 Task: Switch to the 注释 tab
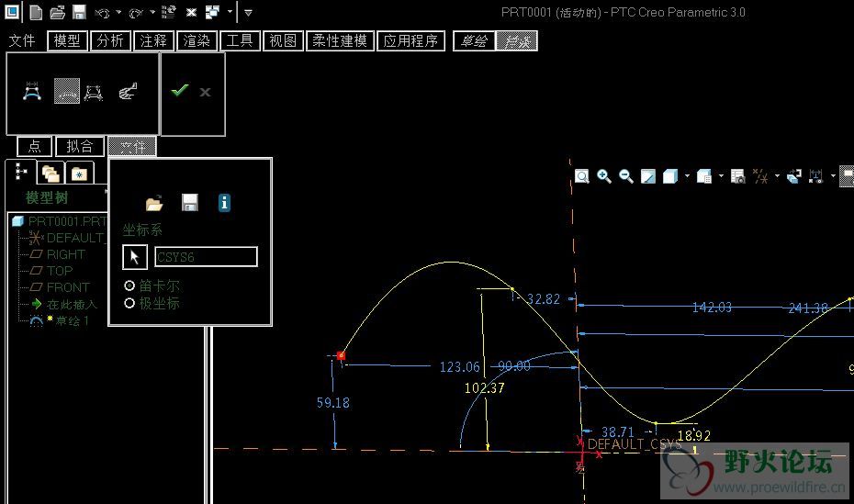click(x=153, y=40)
